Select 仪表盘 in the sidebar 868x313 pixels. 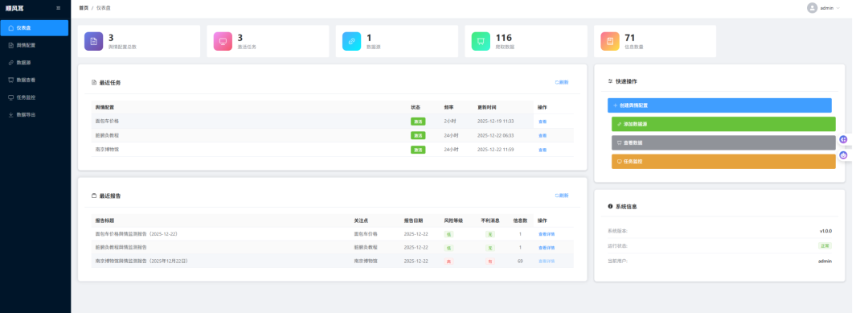pyautogui.click(x=35, y=27)
